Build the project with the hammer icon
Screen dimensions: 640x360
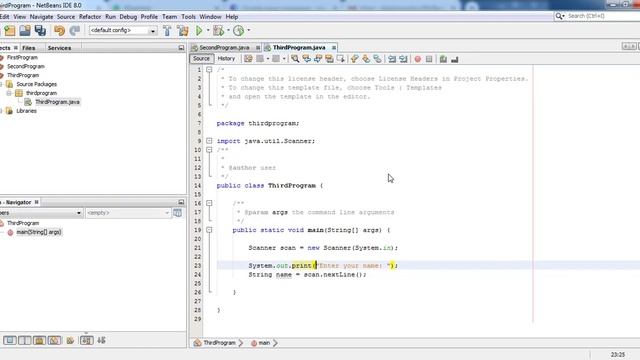point(167,31)
